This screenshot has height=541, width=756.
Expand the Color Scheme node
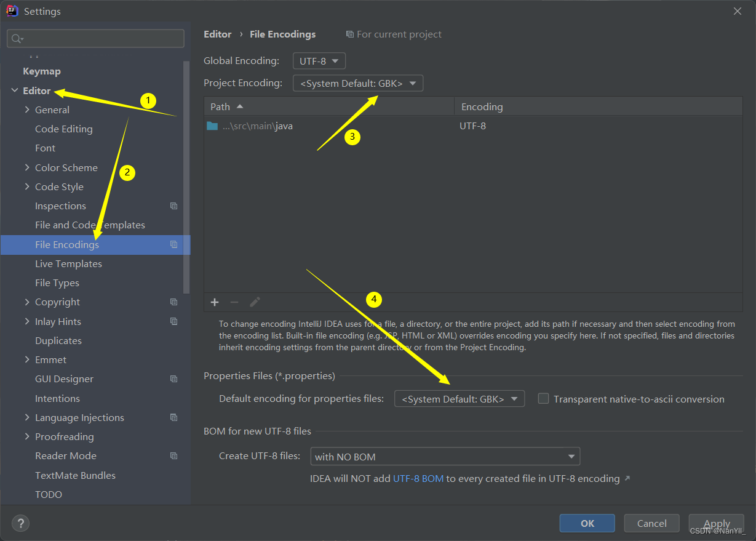click(27, 167)
